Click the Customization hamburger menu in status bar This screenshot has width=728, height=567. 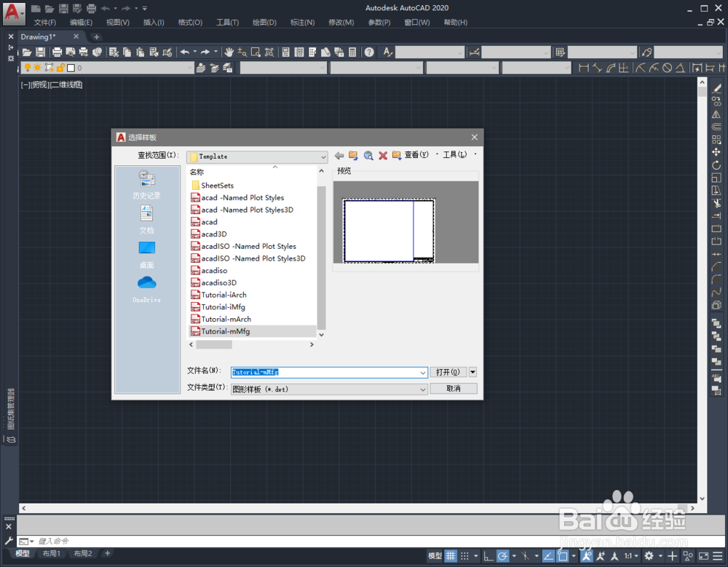point(718,556)
